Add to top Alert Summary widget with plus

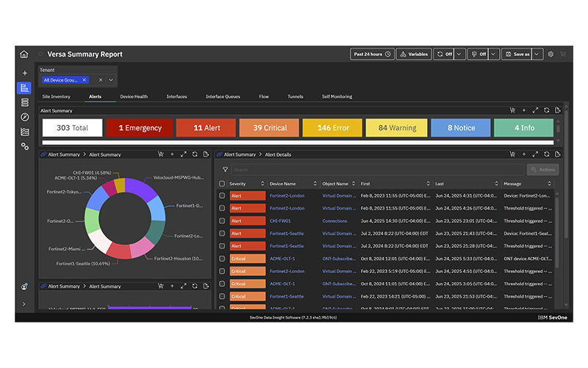[524, 110]
